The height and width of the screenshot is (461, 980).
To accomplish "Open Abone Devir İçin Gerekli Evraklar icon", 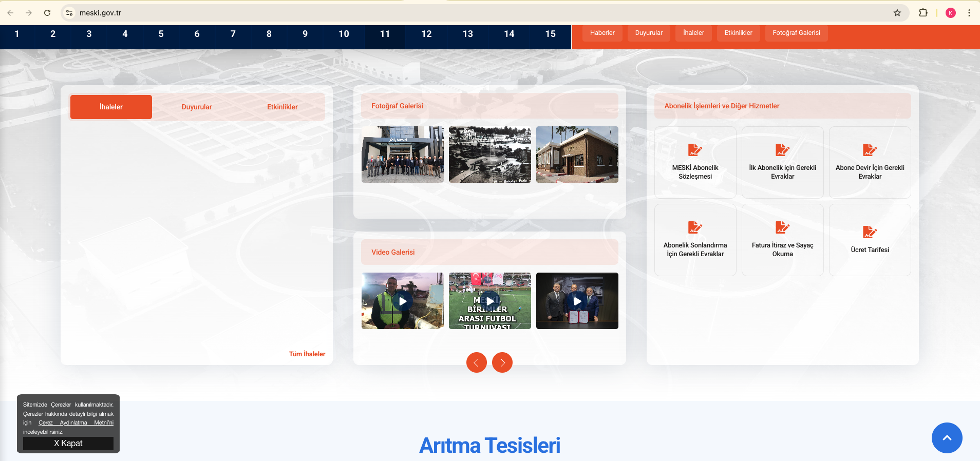I will (x=870, y=150).
